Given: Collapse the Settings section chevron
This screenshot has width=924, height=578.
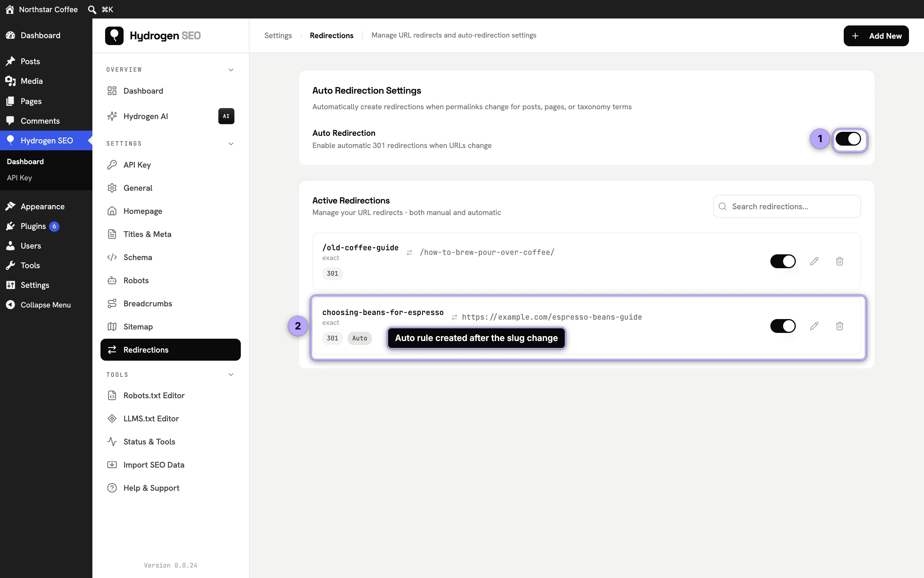Looking at the screenshot, I should (x=231, y=144).
